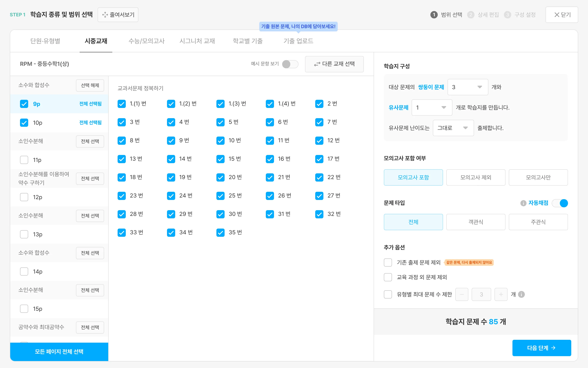
Task: Uncheck problem 15 번 checkbox
Action: 221,159
